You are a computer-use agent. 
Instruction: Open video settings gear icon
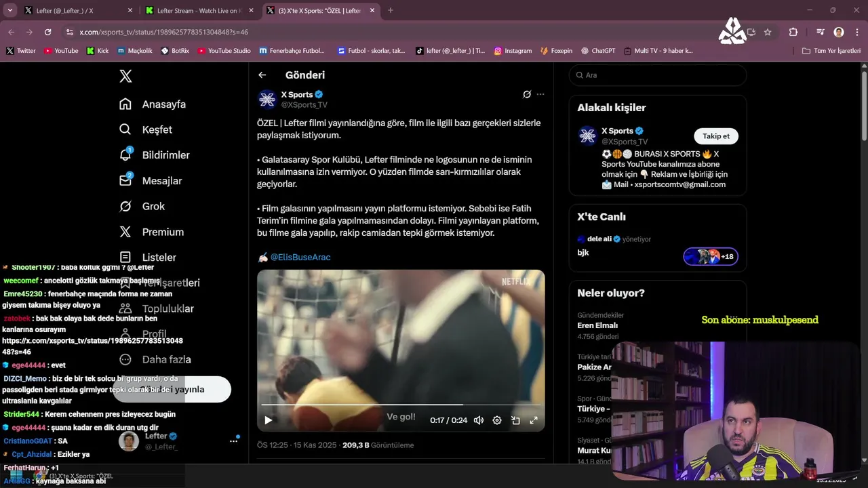497,420
